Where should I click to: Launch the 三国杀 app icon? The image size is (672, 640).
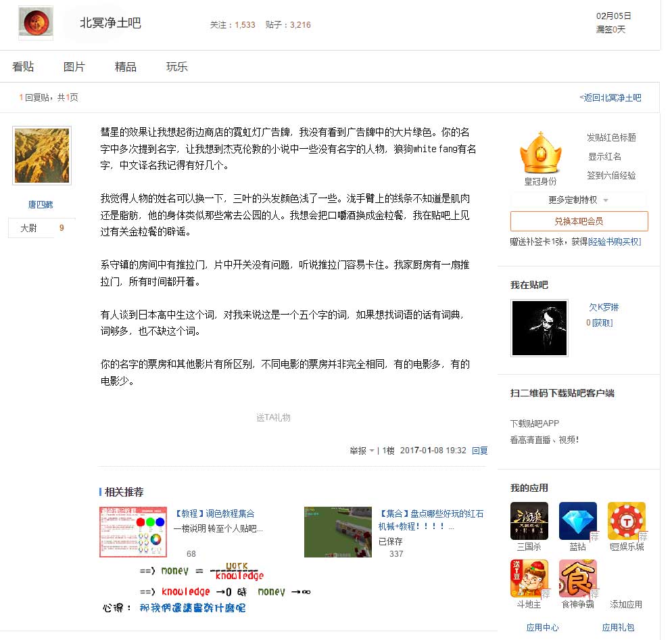click(529, 521)
